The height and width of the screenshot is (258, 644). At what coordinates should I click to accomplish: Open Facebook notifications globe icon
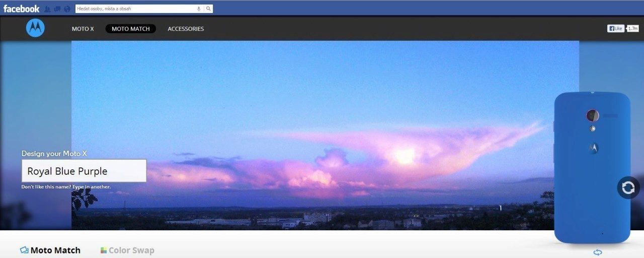pos(67,9)
